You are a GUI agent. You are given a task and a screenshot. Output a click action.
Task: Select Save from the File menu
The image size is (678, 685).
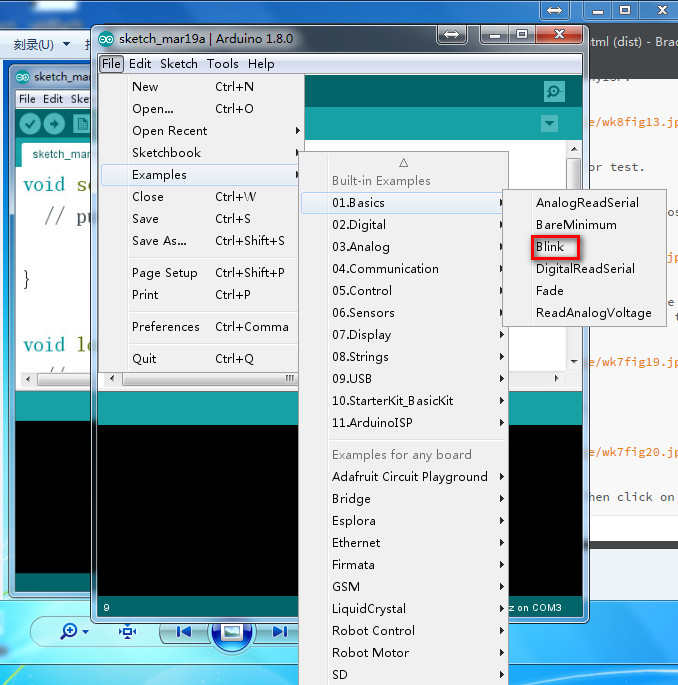pyautogui.click(x=202, y=218)
